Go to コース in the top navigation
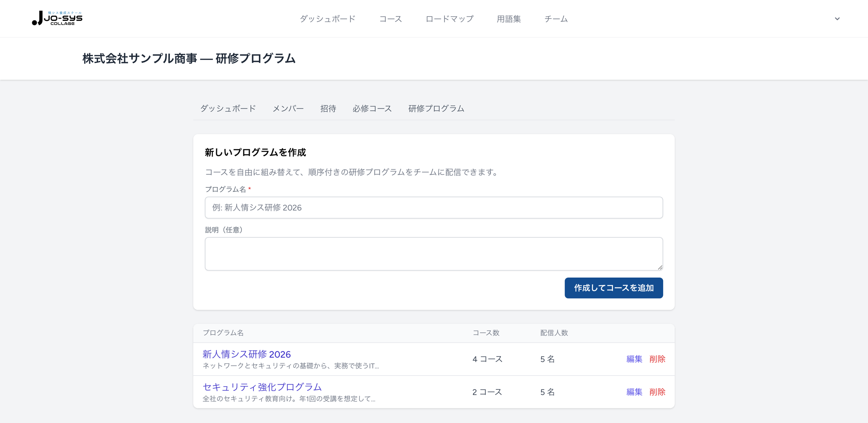The width and height of the screenshot is (868, 423). click(391, 19)
